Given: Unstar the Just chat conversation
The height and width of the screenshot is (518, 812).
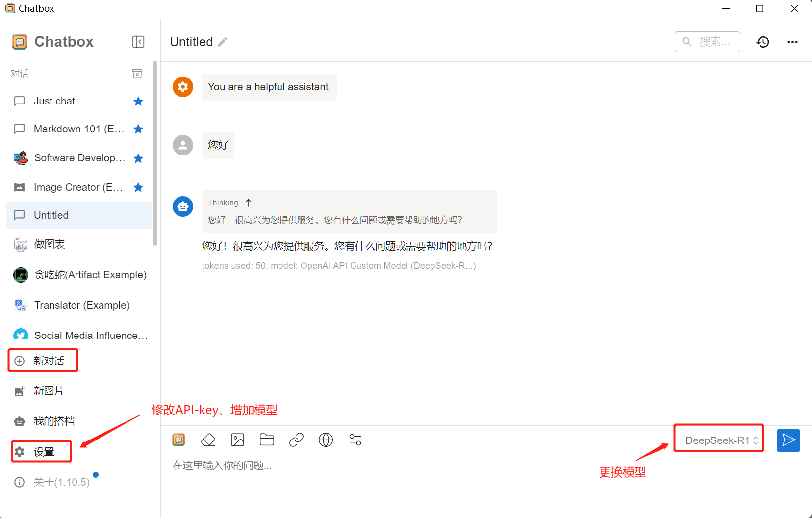Looking at the screenshot, I should pyautogui.click(x=138, y=102).
